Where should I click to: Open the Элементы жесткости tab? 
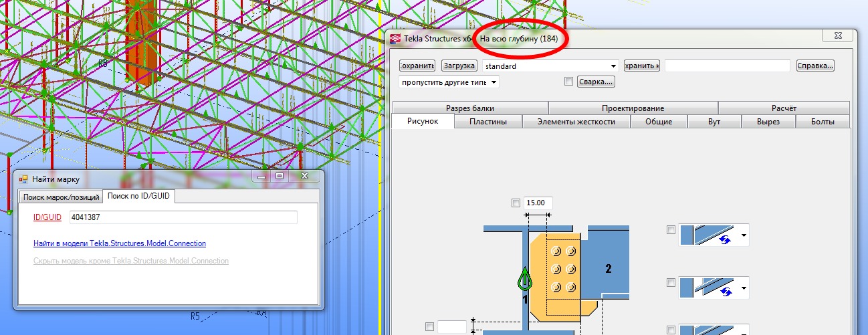[576, 122]
